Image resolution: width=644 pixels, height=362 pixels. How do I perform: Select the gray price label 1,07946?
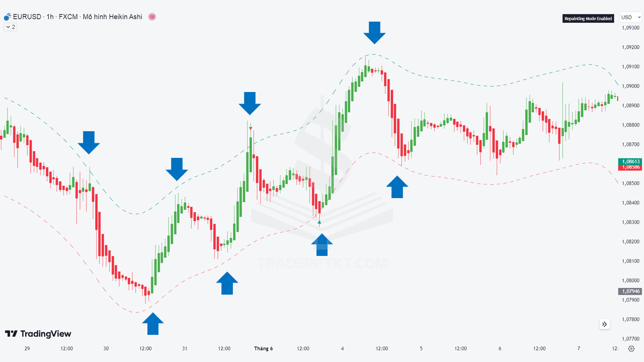click(x=631, y=291)
